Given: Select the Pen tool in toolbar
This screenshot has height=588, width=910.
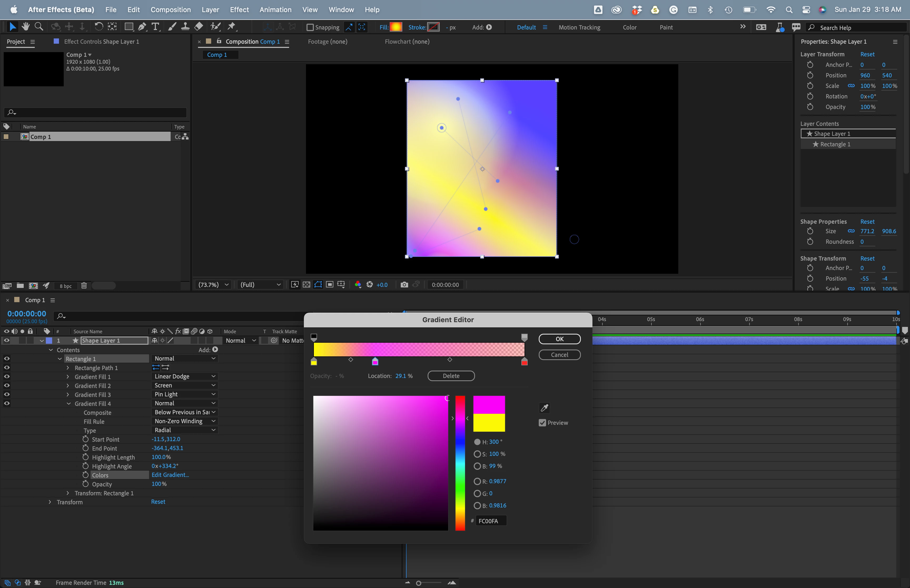Looking at the screenshot, I should click(x=142, y=27).
